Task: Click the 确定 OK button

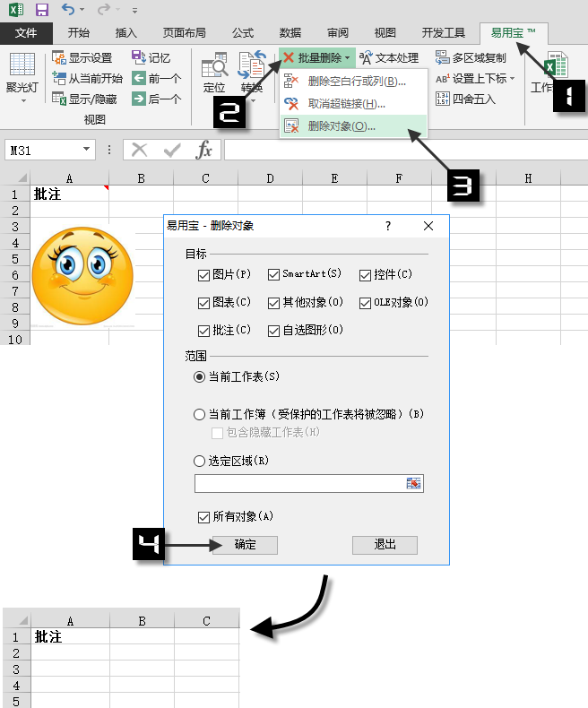Action: (246, 545)
